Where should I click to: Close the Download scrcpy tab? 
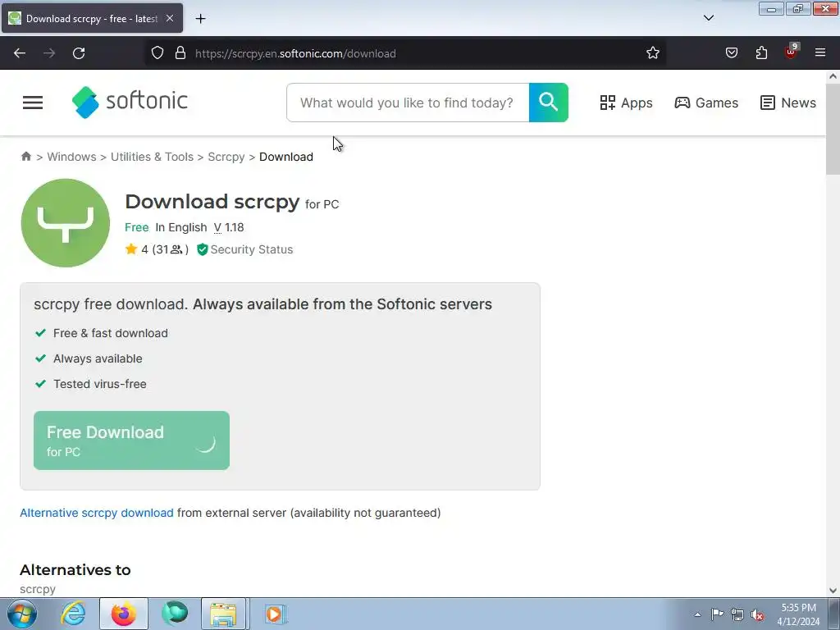tap(170, 18)
